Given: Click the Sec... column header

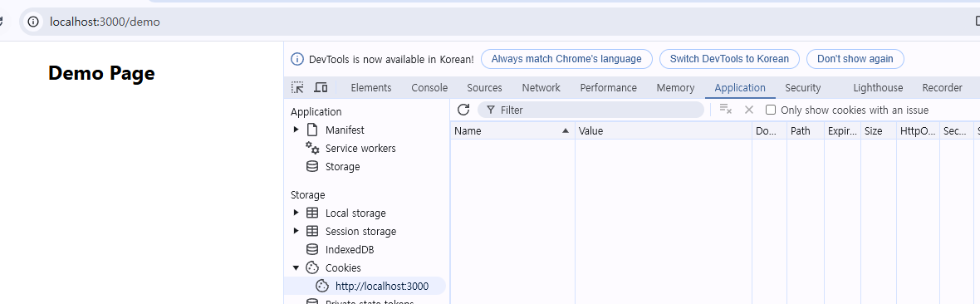Looking at the screenshot, I should point(956,130).
